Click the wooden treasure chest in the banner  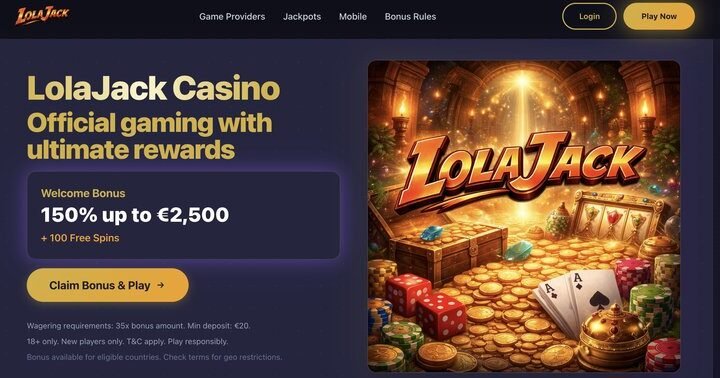point(449,252)
